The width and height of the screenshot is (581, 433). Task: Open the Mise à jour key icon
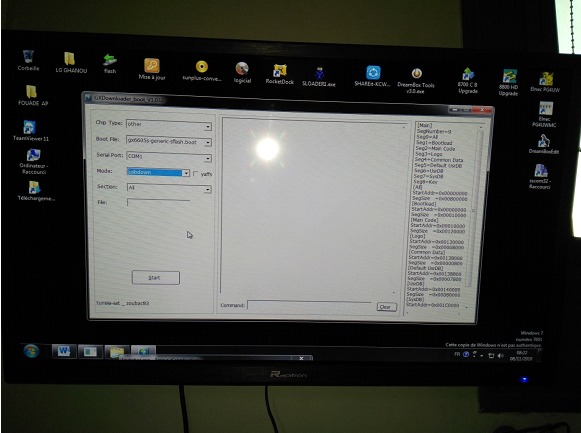pyautogui.click(x=152, y=69)
